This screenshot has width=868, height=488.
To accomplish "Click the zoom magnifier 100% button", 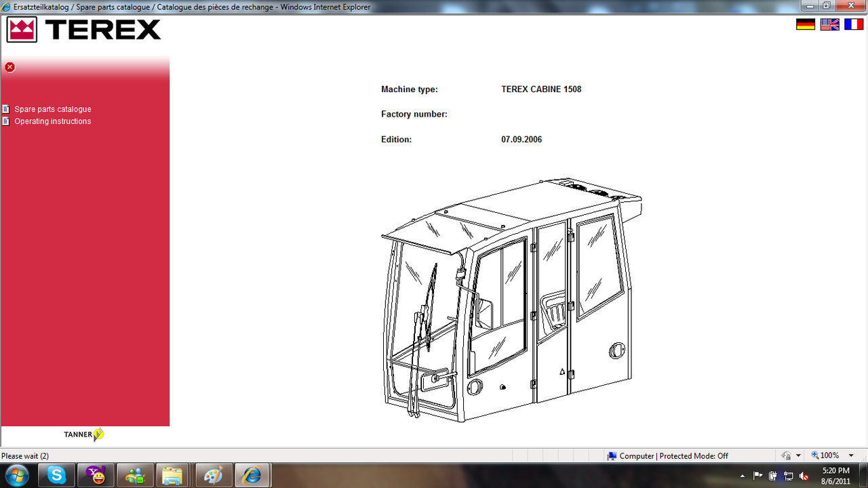I will pos(825,456).
